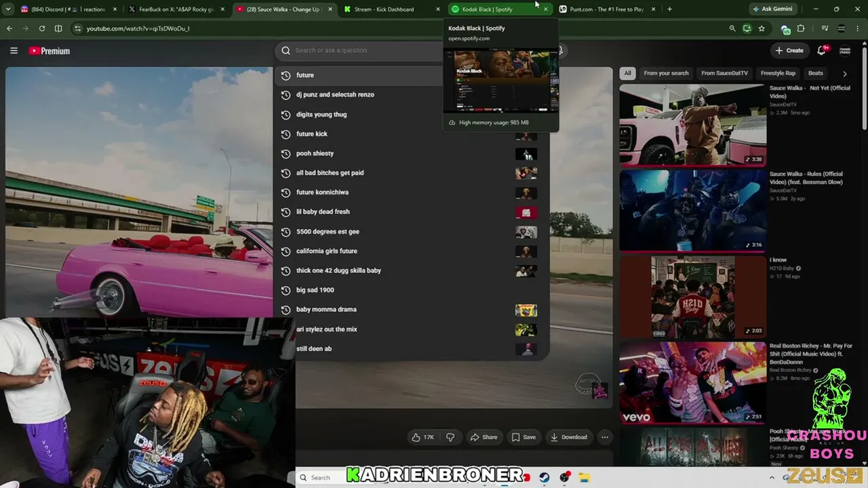Open 'Sauce Walka - Not Yet' video thumbnail
Image resolution: width=868 pixels, height=488 pixels.
click(692, 125)
